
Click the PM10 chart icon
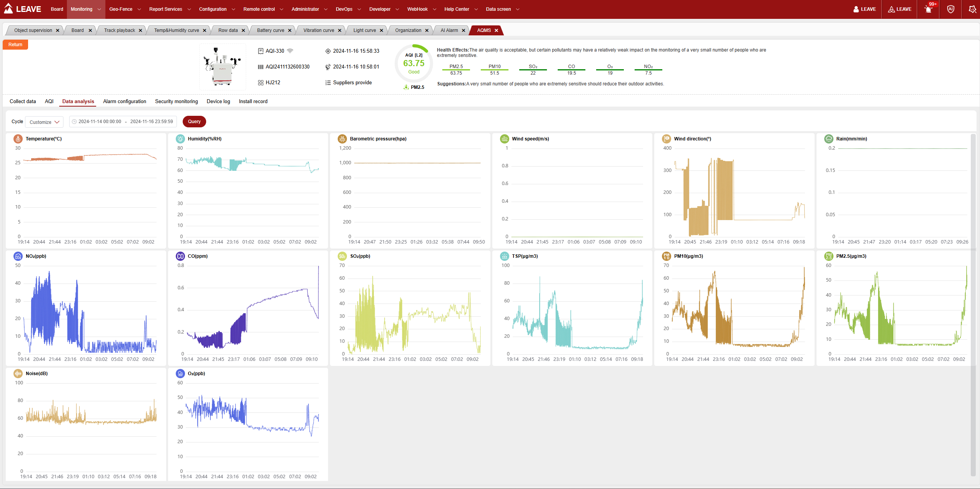666,256
